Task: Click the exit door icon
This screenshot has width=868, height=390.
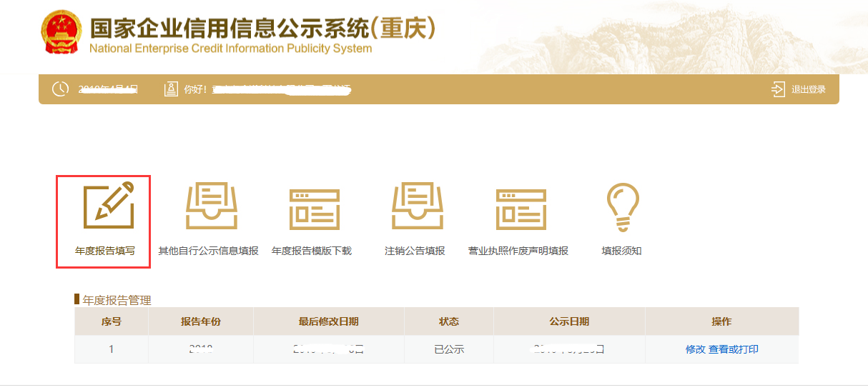Action: [779, 89]
